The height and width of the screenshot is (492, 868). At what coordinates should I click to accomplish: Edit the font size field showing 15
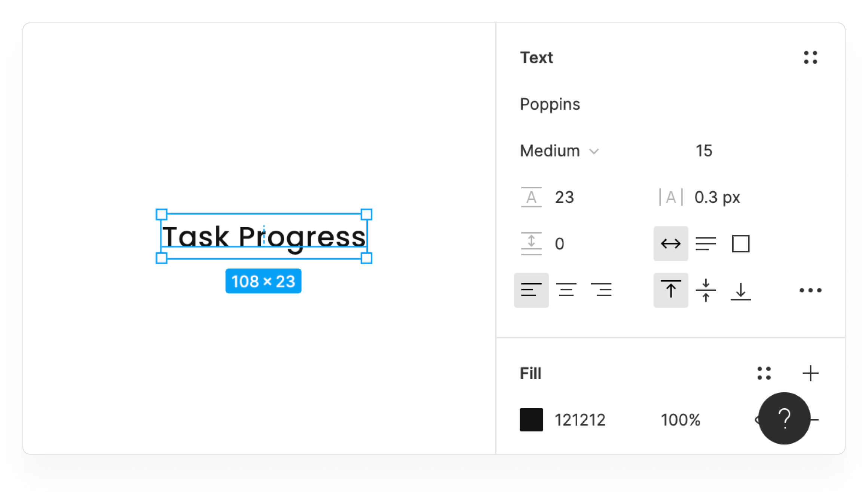pyautogui.click(x=704, y=151)
